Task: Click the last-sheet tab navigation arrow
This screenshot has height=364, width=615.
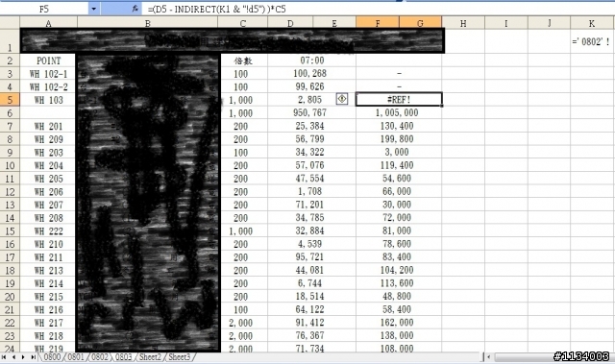Action: tap(33, 357)
